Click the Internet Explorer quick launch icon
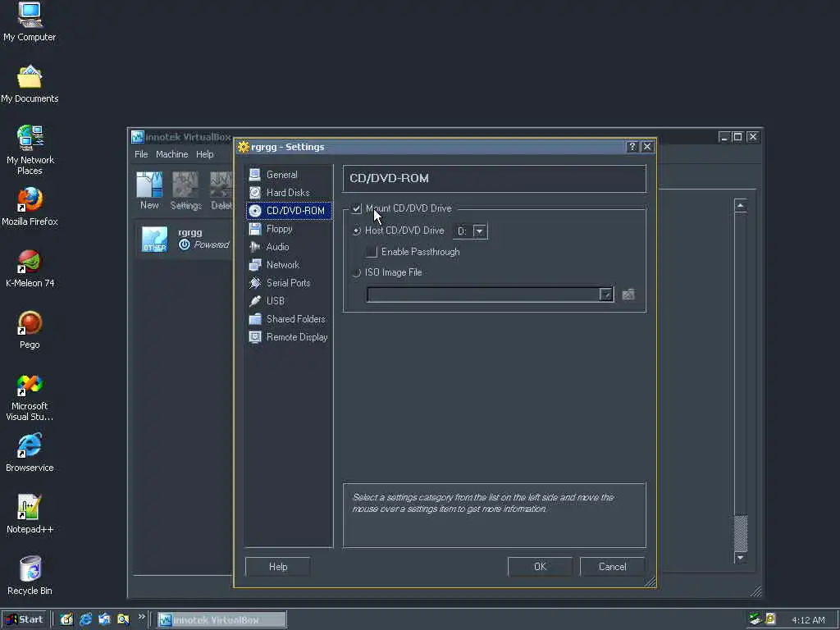This screenshot has height=630, width=840. 85,619
